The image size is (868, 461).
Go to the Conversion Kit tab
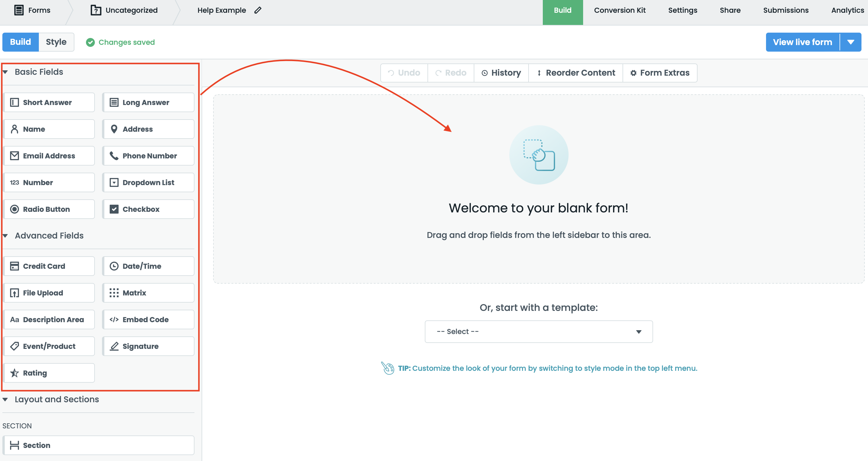(x=620, y=10)
